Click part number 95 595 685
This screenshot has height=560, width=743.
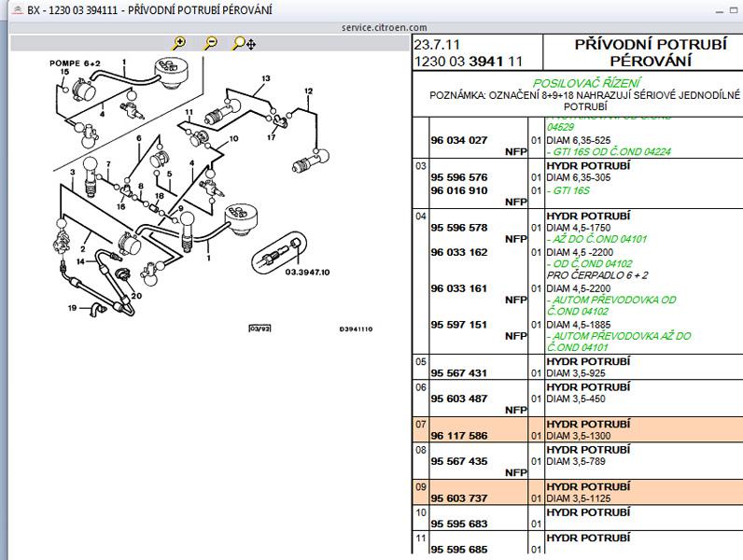click(x=458, y=549)
